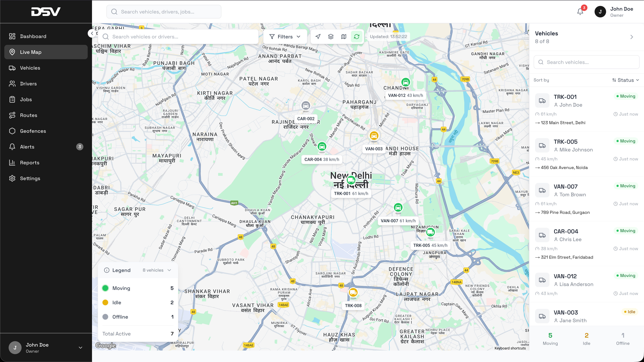Image resolution: width=644 pixels, height=362 pixels.
Task: Click the map view style icon
Action: [344, 36]
